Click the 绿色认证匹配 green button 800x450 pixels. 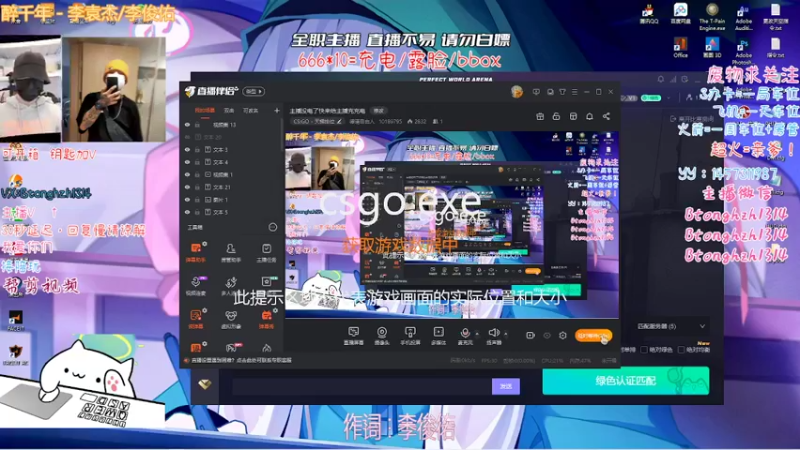(x=626, y=381)
